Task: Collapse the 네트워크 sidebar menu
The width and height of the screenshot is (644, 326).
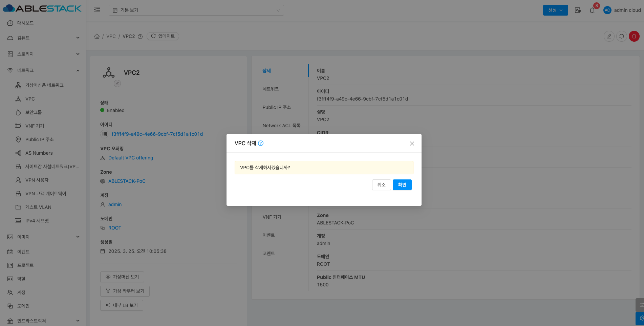Action: coord(43,70)
